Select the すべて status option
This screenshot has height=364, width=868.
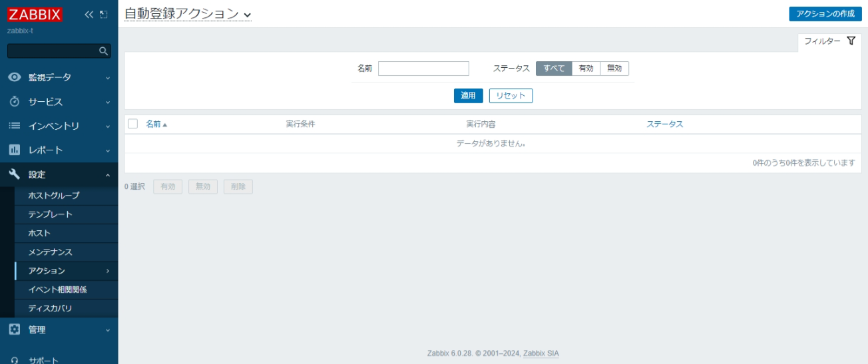554,69
